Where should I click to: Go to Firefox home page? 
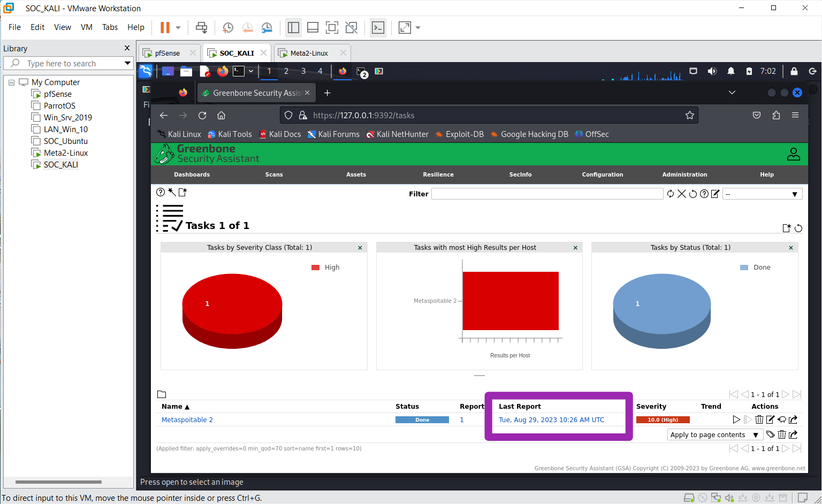(221, 115)
